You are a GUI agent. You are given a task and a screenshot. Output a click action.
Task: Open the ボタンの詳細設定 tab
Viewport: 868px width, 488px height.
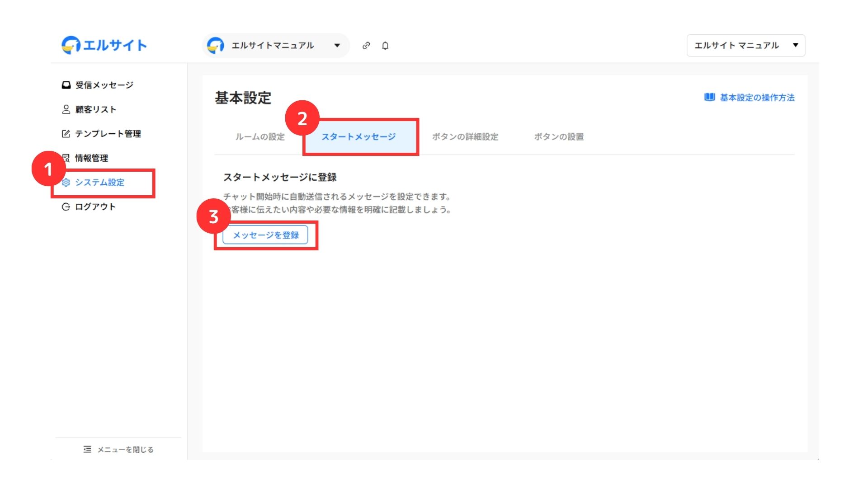(x=465, y=137)
